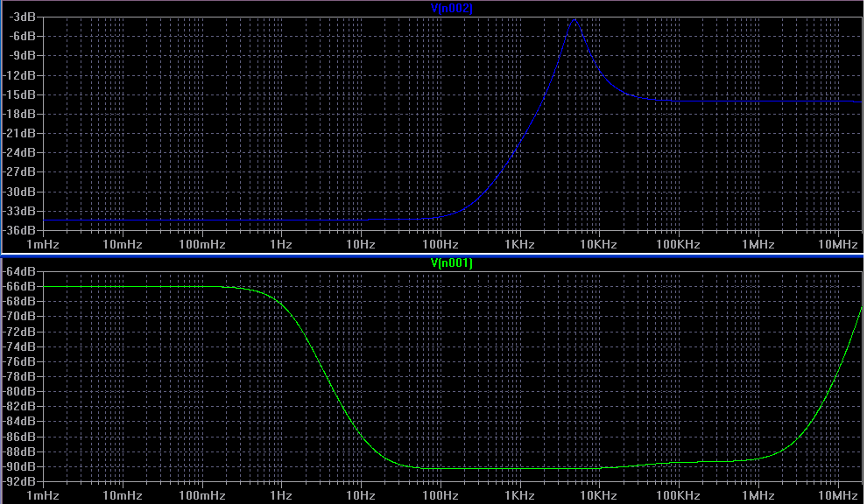Click 10mHz on the V(n001) pane axis
This screenshot has height=504, width=867.
click(123, 495)
